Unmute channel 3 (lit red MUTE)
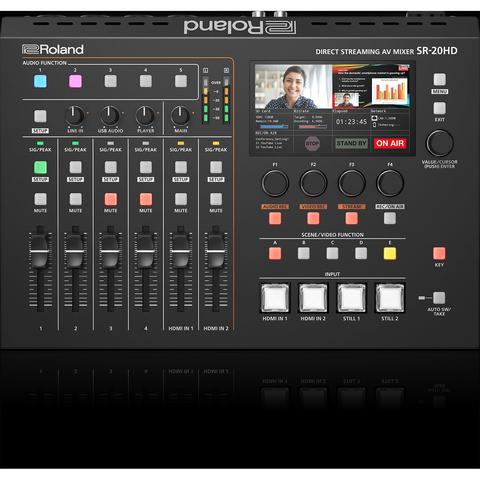Screen dimensions: 480x480 coord(111,199)
